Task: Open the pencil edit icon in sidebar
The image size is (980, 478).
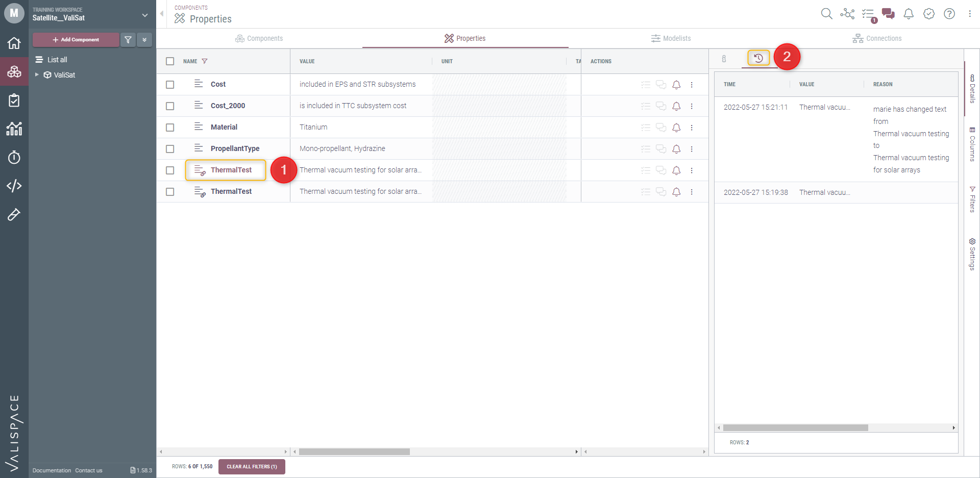Action: (14, 214)
